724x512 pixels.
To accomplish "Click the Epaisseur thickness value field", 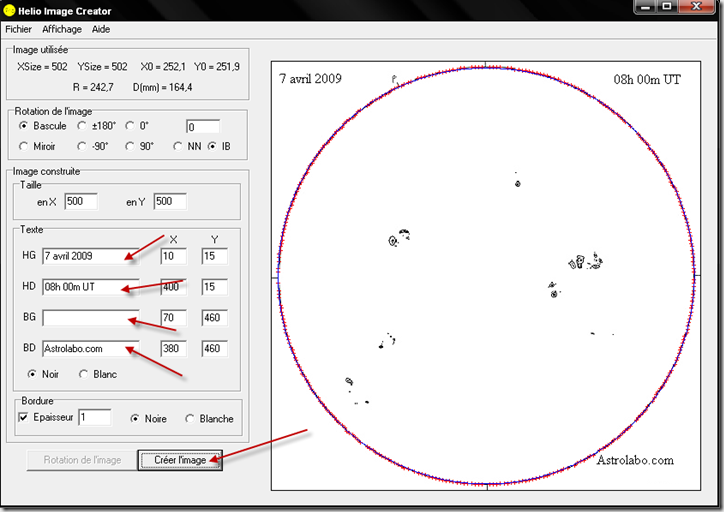I will tap(95, 417).
